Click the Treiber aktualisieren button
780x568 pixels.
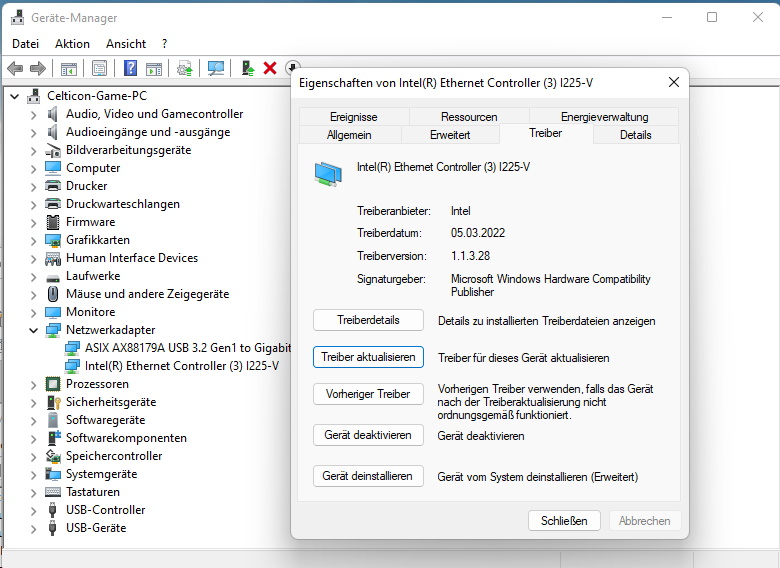368,357
